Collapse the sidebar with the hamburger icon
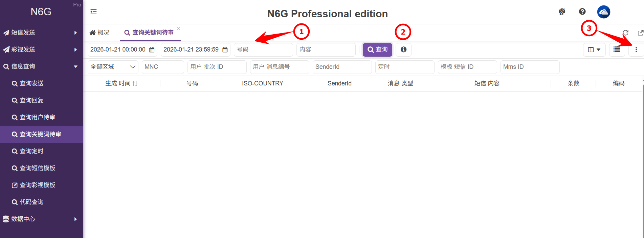644x238 pixels. pos(94,12)
